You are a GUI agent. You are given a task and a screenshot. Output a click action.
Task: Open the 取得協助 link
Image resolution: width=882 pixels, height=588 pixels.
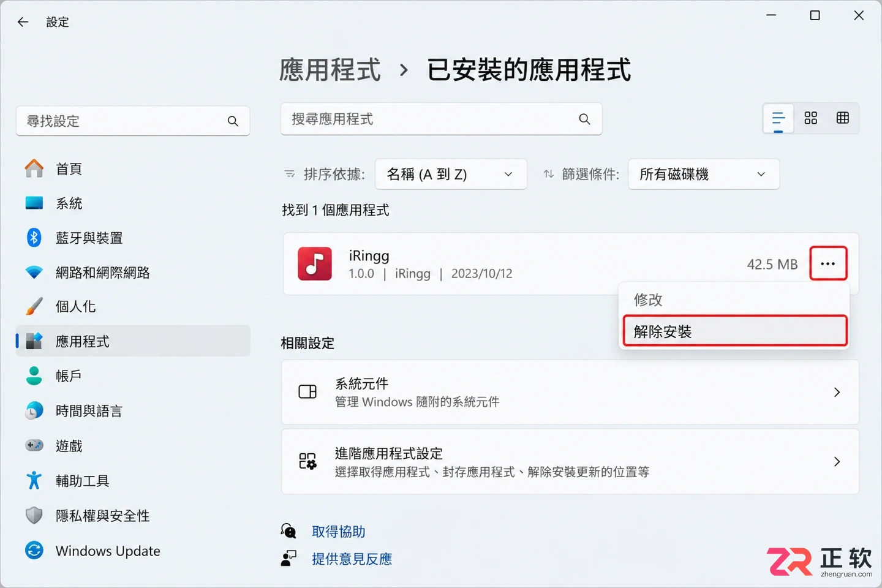point(338,532)
